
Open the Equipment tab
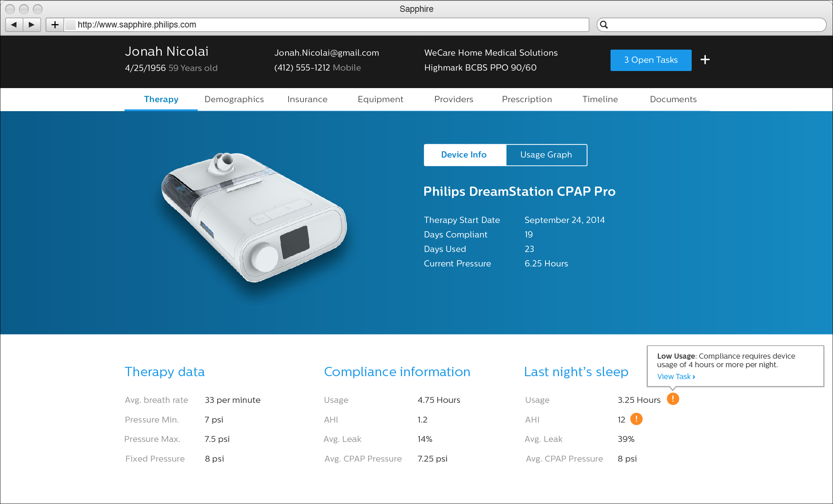(x=380, y=99)
